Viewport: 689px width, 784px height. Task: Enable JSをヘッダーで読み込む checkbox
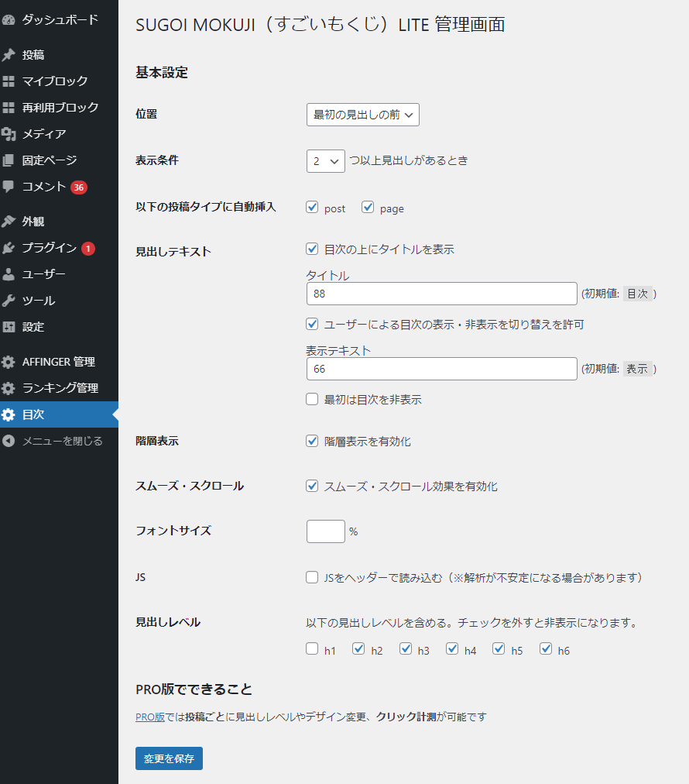[x=312, y=577]
